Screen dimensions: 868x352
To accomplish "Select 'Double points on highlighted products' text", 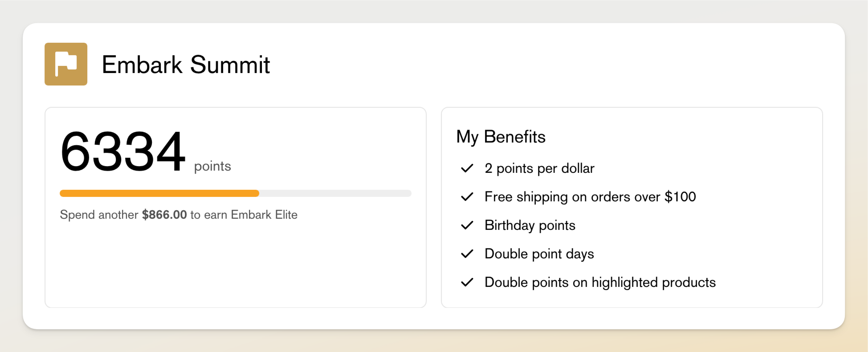I will point(600,282).
